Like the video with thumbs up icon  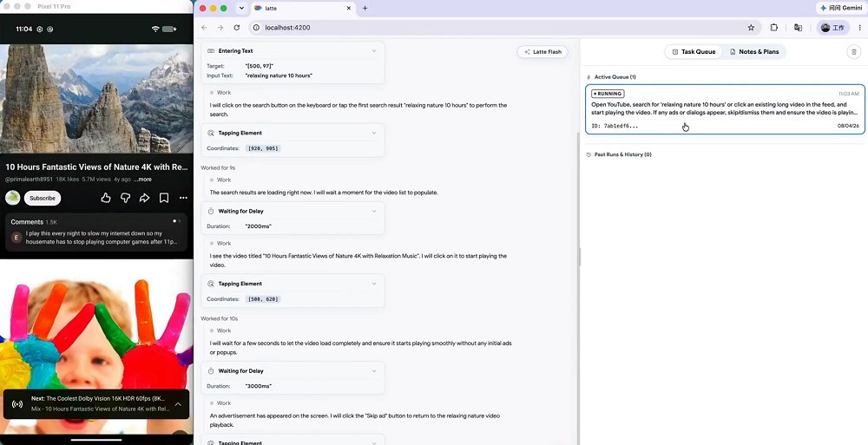coord(106,198)
